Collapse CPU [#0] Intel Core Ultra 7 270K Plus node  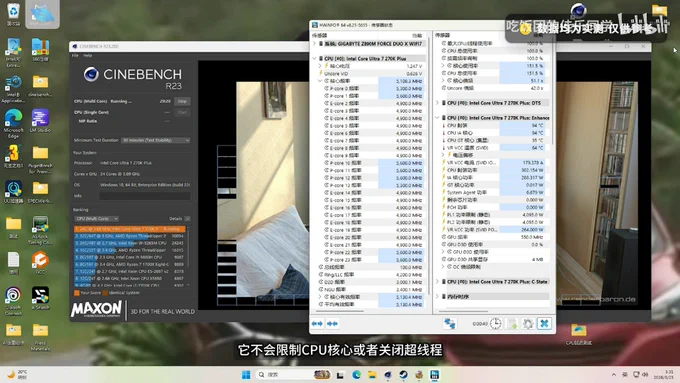(x=314, y=58)
